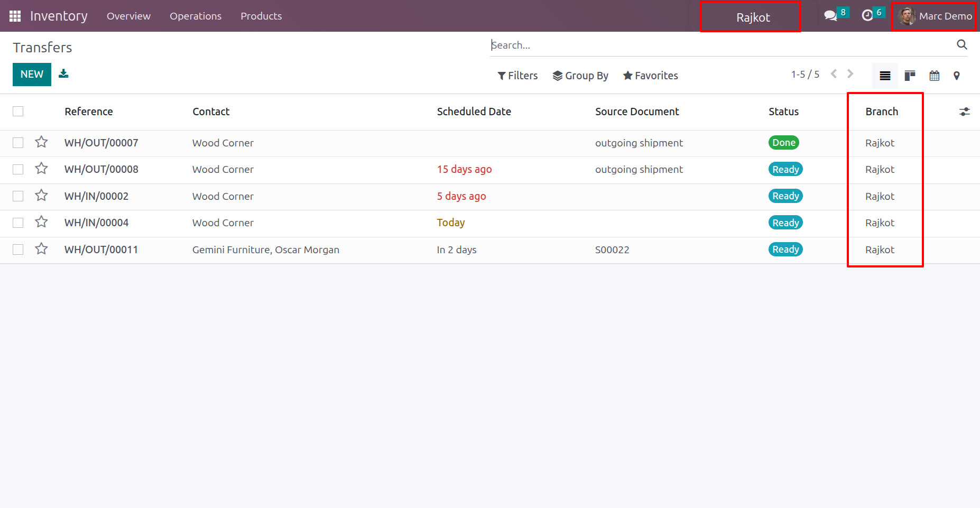Open the Operations menu

[x=196, y=16]
